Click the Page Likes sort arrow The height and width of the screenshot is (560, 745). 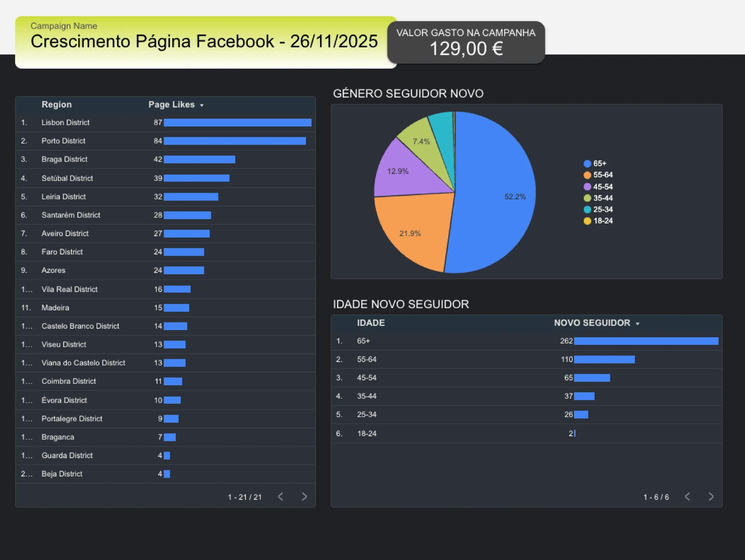click(x=202, y=105)
